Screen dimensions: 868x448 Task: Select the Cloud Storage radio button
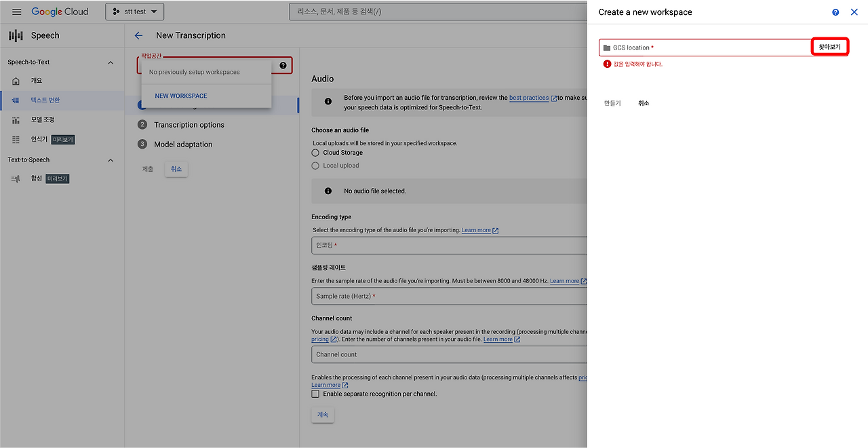point(315,152)
